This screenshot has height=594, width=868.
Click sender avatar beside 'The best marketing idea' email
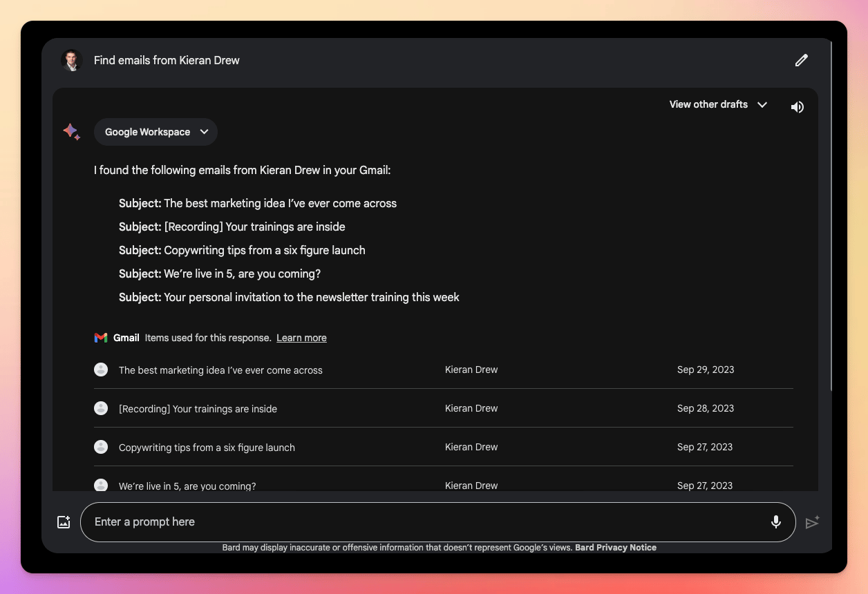[101, 370]
